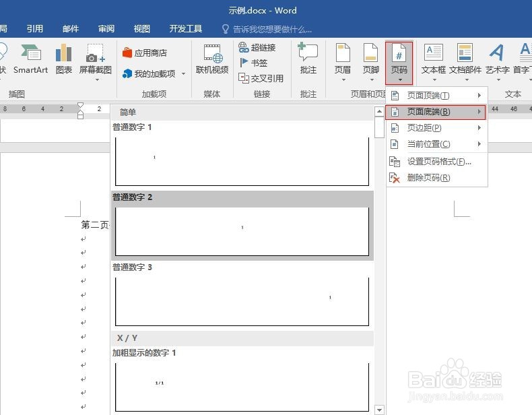Image resolution: width=532 pixels, height=415 pixels.
Task: Expand Top of Page (页面顶端) submenu arrow
Action: coord(479,96)
